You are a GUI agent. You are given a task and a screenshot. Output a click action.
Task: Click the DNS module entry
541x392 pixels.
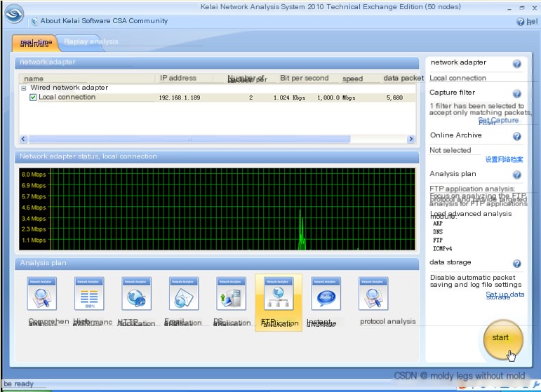(x=437, y=231)
